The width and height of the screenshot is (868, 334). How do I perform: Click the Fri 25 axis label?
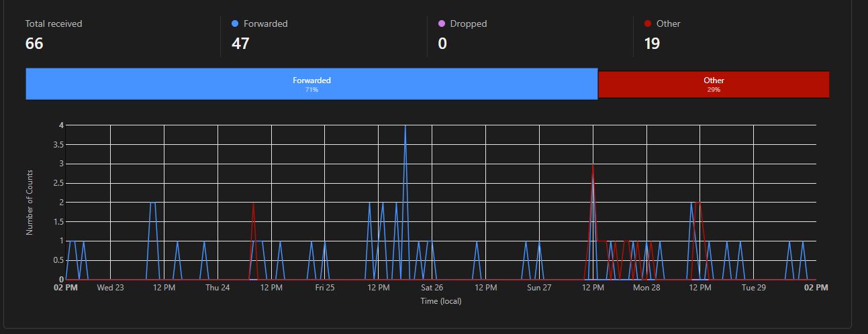(x=325, y=288)
